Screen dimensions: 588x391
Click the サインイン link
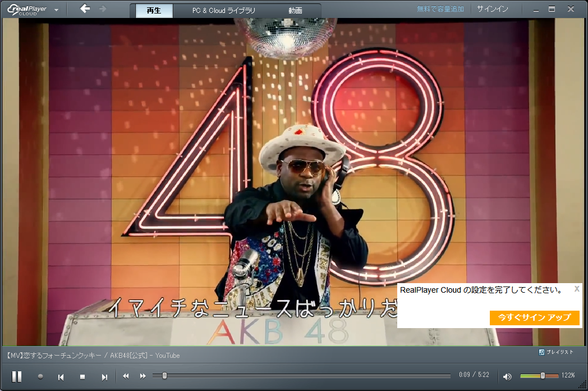(x=493, y=8)
